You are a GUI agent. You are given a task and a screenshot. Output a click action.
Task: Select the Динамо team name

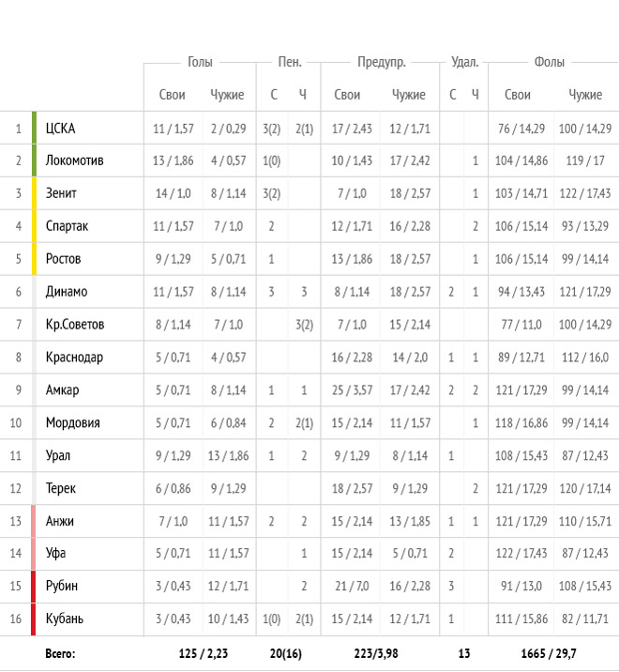pyautogui.click(x=67, y=292)
